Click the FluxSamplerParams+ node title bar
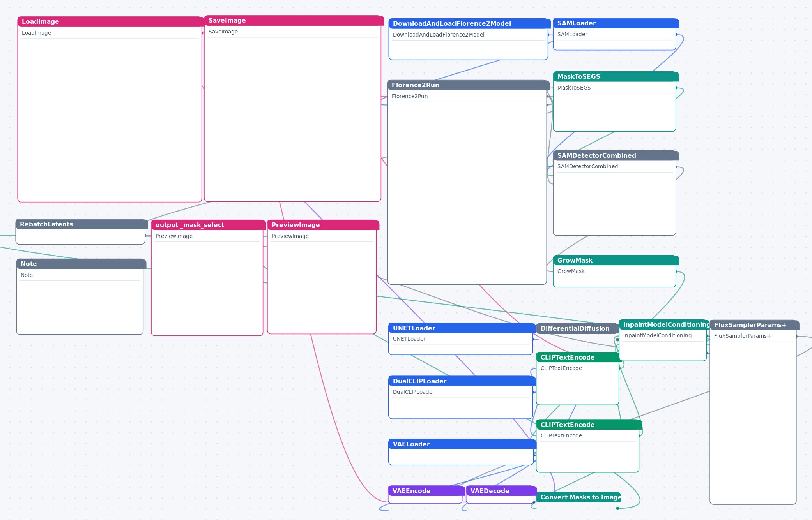This screenshot has width=812, height=520. coord(755,325)
